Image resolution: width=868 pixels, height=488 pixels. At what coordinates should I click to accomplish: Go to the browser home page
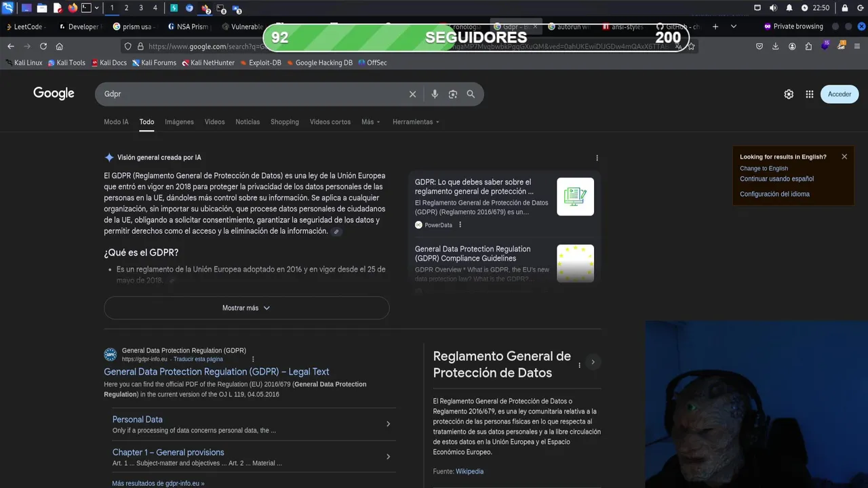point(59,46)
